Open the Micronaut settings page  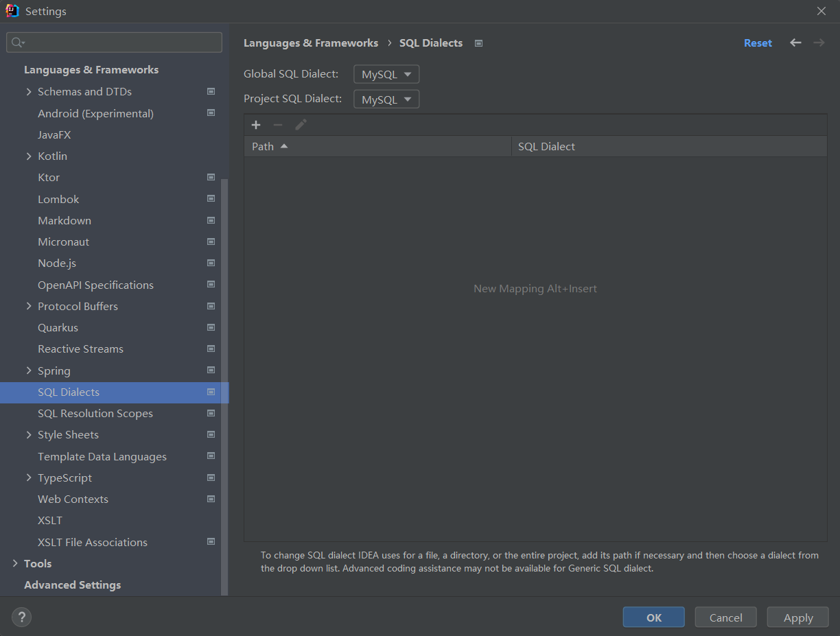click(x=63, y=242)
